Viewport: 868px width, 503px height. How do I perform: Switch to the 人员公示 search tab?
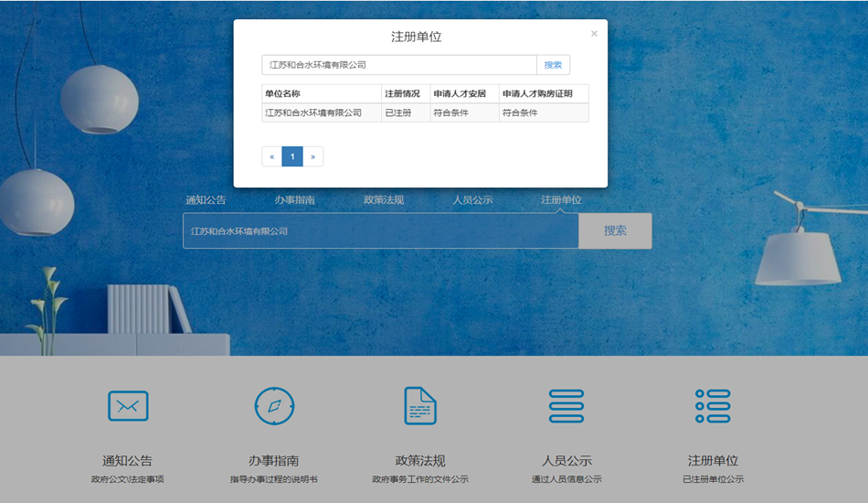pyautogui.click(x=472, y=200)
